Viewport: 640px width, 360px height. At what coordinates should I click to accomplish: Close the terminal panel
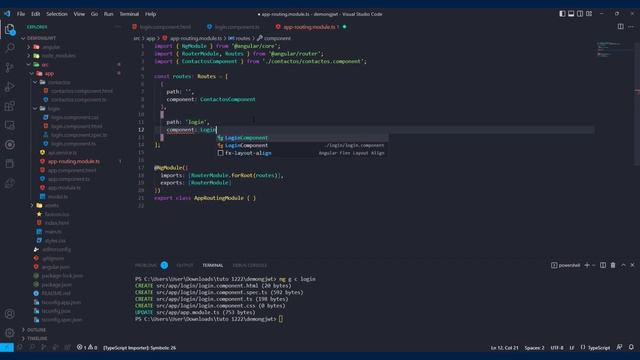coord(632,265)
